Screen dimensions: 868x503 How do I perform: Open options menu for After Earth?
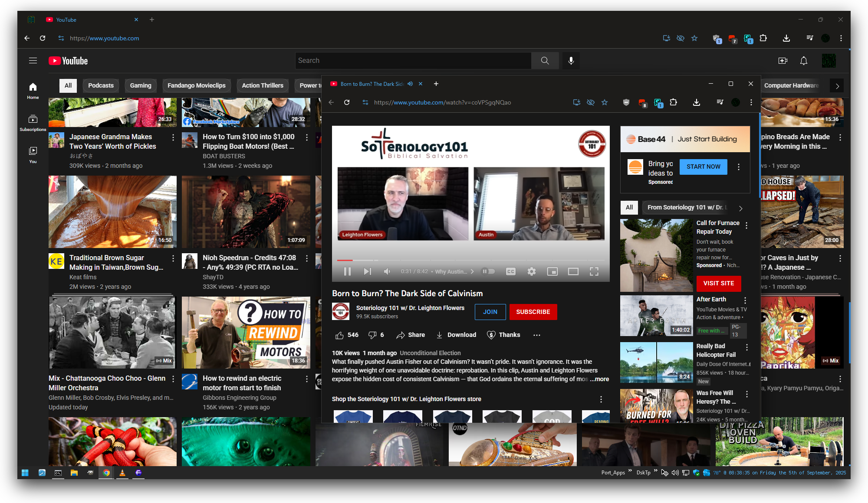pyautogui.click(x=745, y=300)
